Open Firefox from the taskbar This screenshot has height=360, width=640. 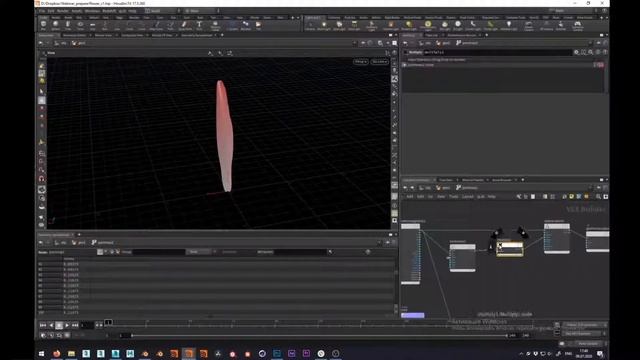click(57, 353)
